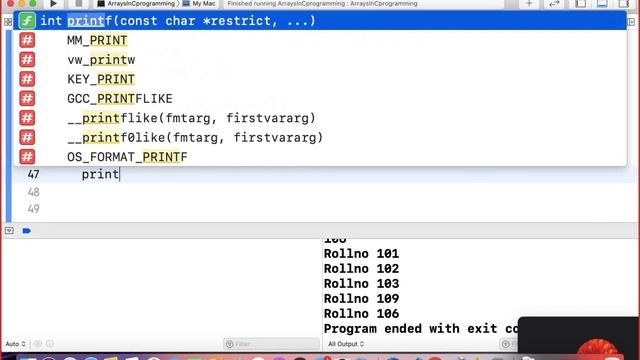640x360 pixels.
Task: Run the project with the play button
Action: [x=53, y=3]
